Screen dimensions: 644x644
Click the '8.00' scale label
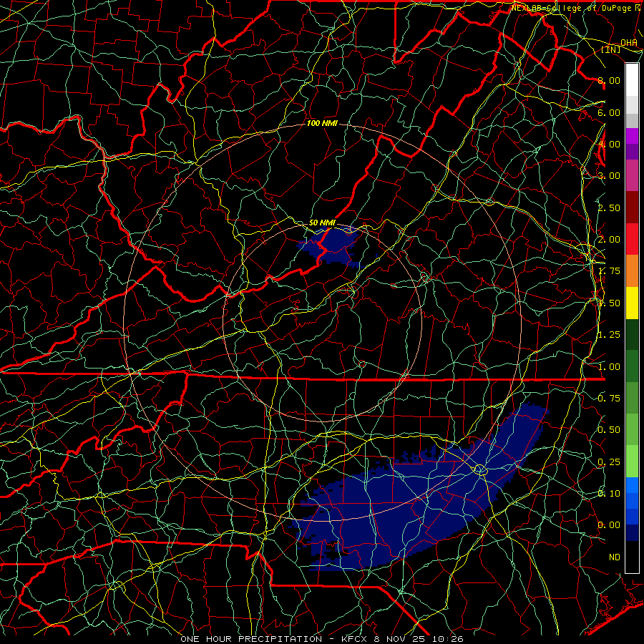(x=609, y=80)
